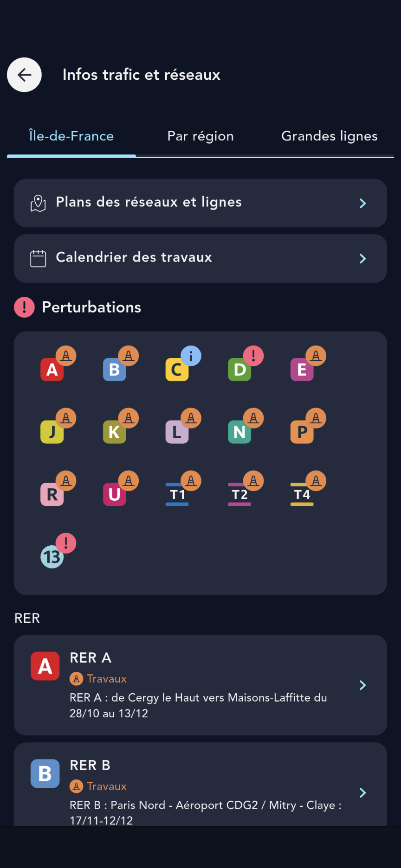This screenshot has width=401, height=868.
Task: Expand RER A travaux details chevron
Action: pos(363,685)
